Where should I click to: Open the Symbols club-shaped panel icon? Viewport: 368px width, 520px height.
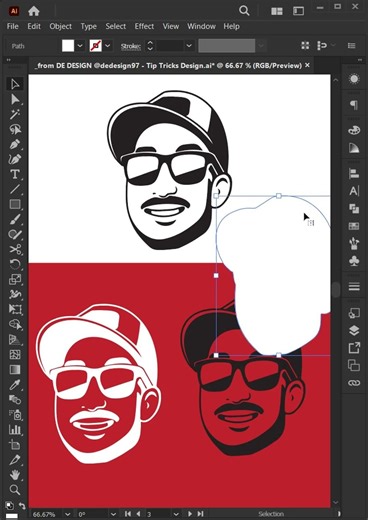pos(354,260)
